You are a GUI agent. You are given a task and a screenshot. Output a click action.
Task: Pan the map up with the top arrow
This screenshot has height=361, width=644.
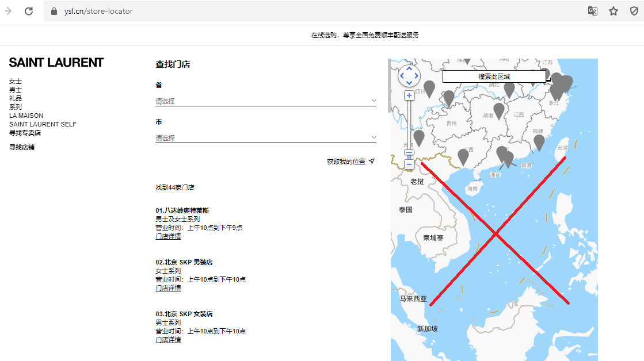[409, 68]
